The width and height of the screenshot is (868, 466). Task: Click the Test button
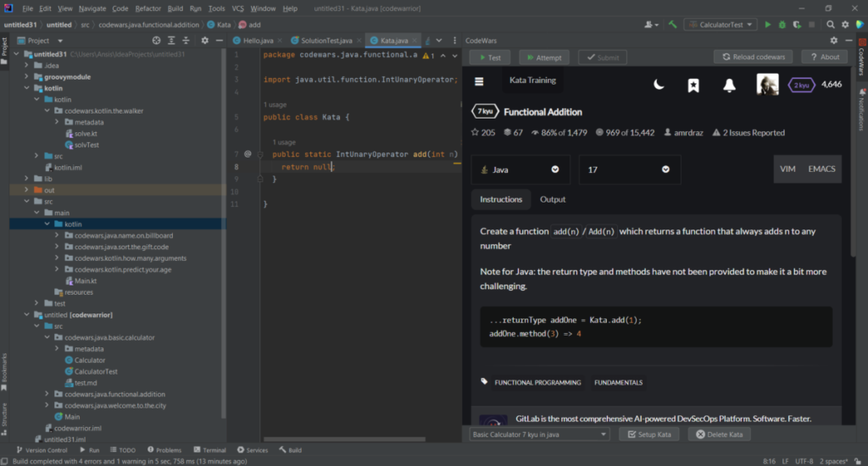[490, 58]
